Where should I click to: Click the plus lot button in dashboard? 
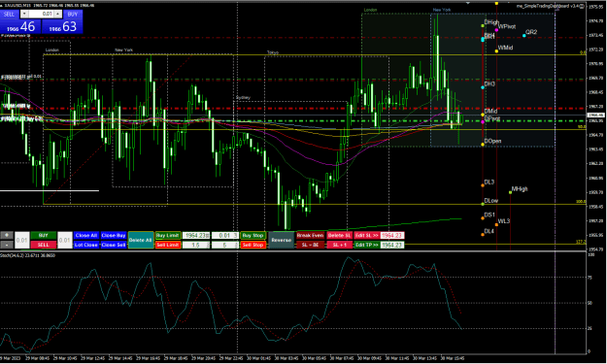point(7,235)
